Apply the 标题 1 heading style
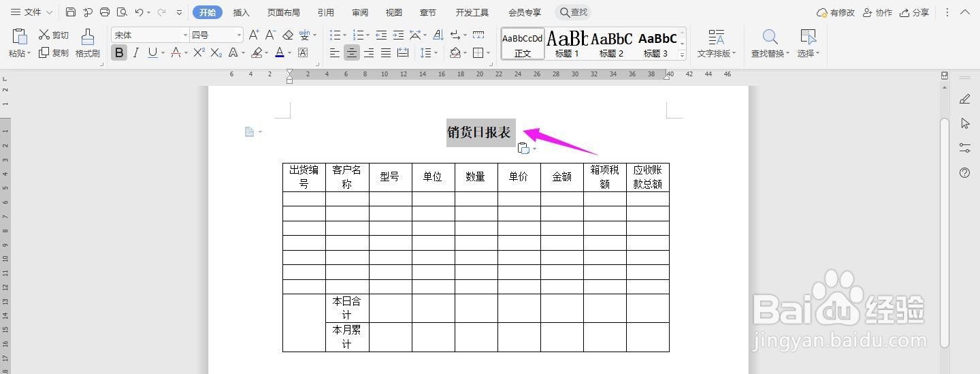Screen dimensions: 980x374 pos(567,44)
